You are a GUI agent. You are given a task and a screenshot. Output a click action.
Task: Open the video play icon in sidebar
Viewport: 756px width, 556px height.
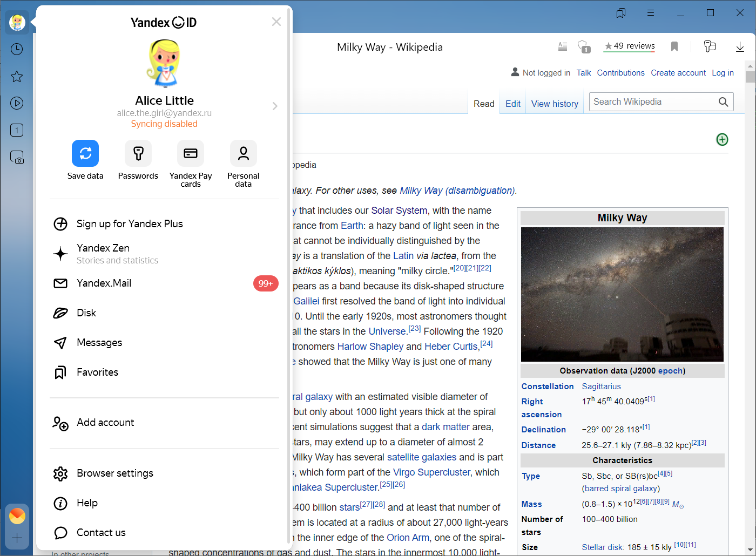point(17,103)
